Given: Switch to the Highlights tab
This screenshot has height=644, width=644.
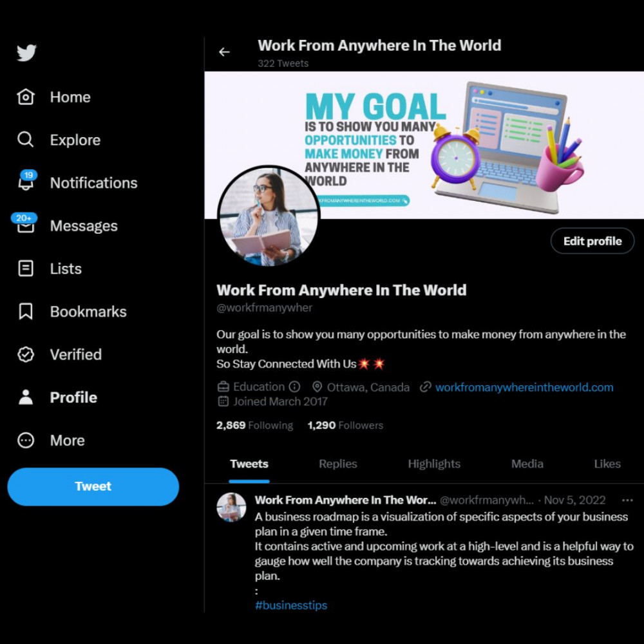Looking at the screenshot, I should click(434, 464).
